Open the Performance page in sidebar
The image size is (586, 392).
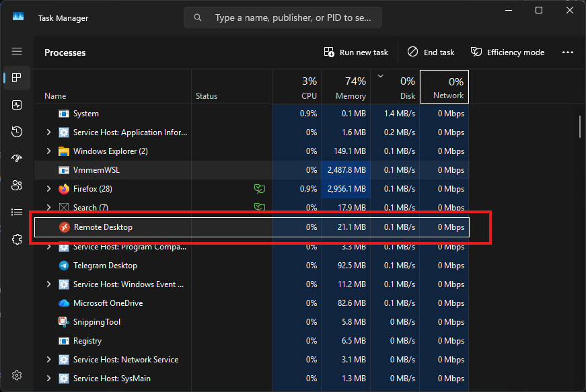click(17, 105)
